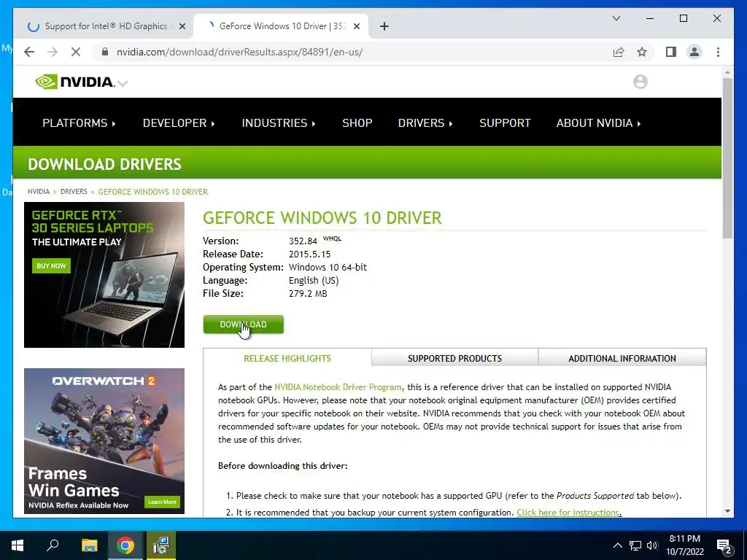
Task: Click the Overwatch 2 banner image
Action: point(104,440)
